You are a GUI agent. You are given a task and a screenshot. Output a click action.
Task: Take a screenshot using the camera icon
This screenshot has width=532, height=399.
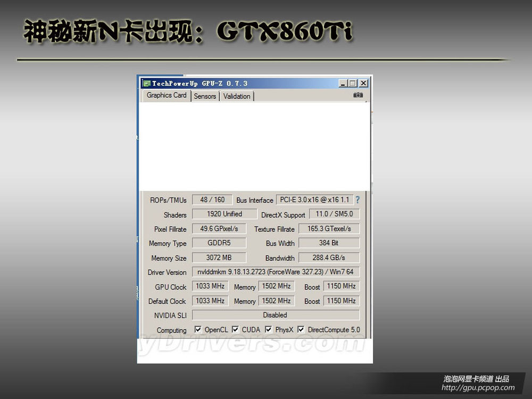click(358, 95)
